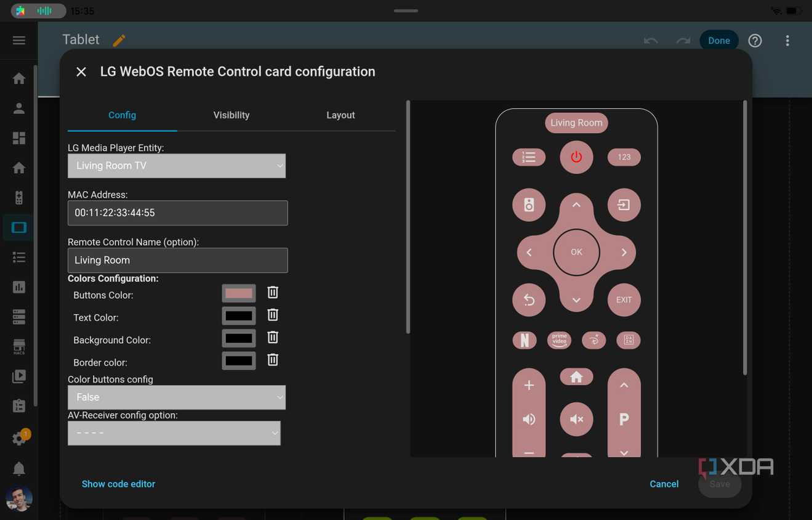Click the volume plus button on remote

[x=529, y=386]
